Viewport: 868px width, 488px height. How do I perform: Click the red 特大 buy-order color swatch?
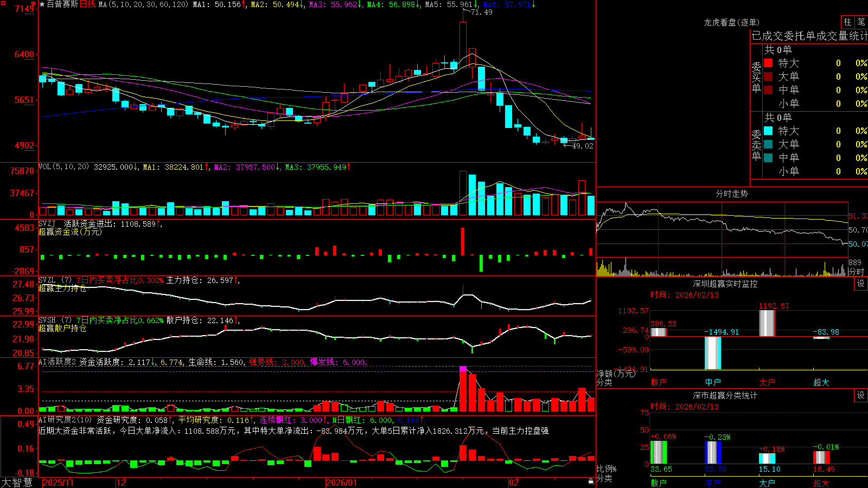768,63
